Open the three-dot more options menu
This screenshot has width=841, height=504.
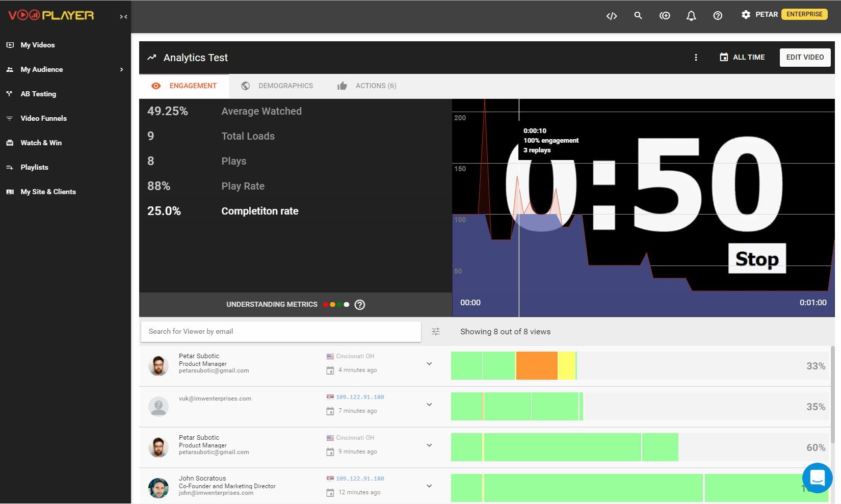click(696, 58)
